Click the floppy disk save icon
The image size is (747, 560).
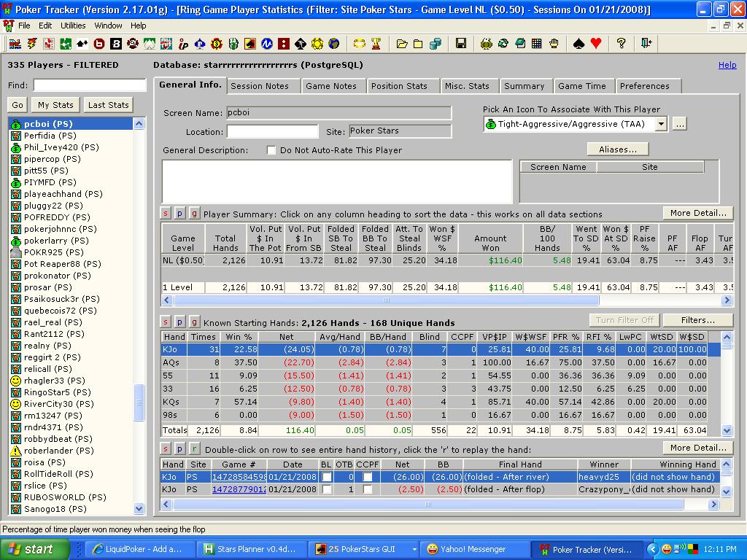(461, 44)
